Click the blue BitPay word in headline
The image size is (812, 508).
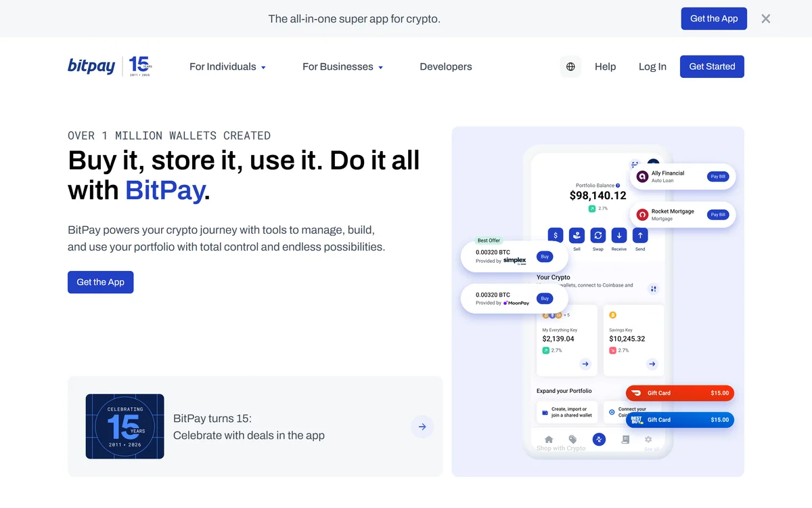[x=164, y=190]
